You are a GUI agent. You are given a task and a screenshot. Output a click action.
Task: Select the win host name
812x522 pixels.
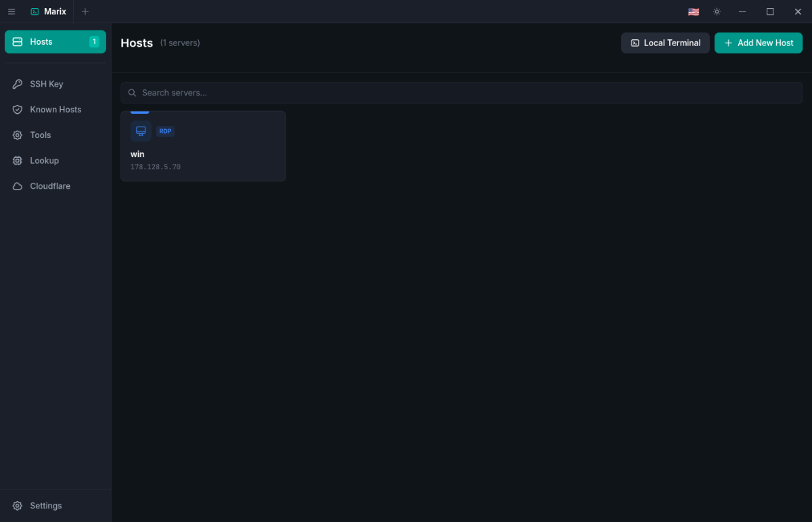[137, 154]
